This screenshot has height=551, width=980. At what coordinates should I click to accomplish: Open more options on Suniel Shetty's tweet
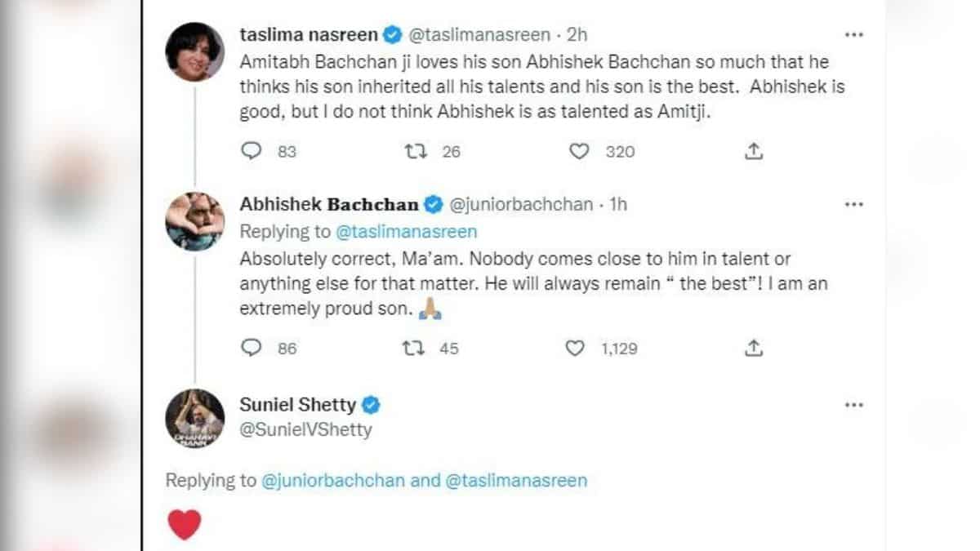(x=854, y=405)
